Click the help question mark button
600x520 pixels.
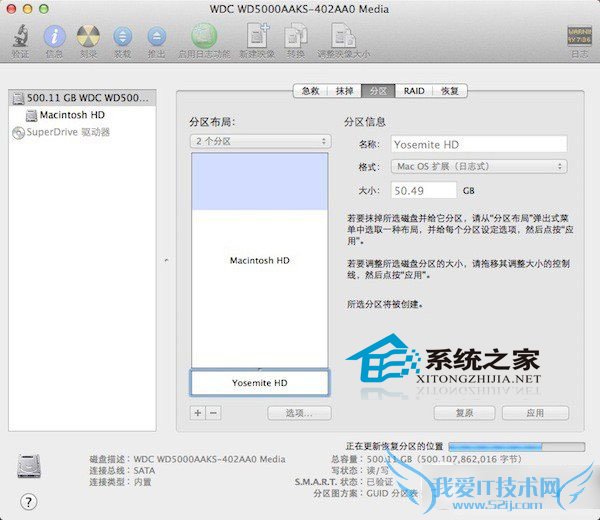28,502
